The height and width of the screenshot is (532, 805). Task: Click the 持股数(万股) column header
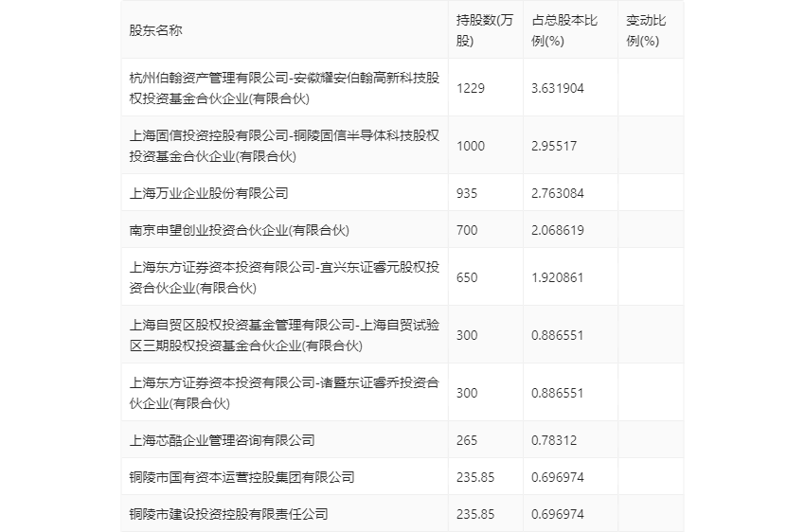[484, 30]
